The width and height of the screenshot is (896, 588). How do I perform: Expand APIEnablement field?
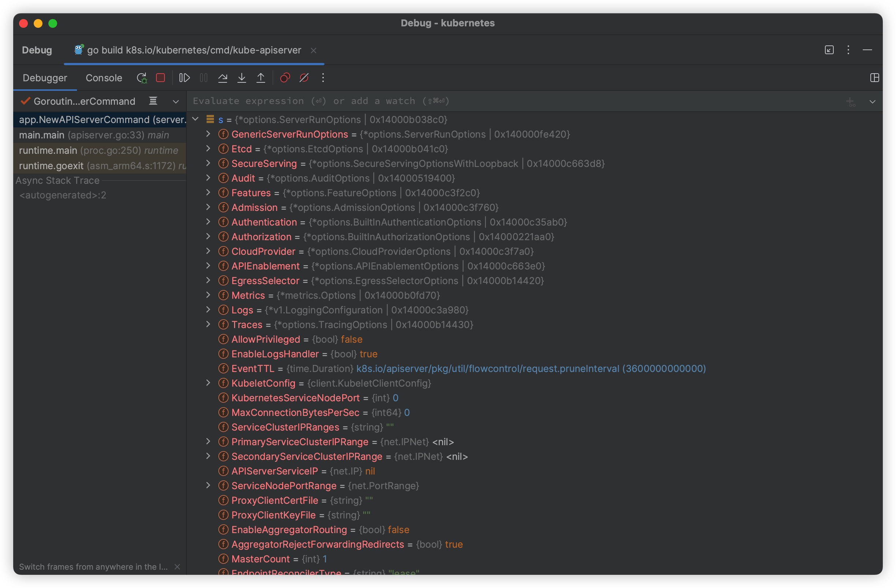[x=208, y=266]
